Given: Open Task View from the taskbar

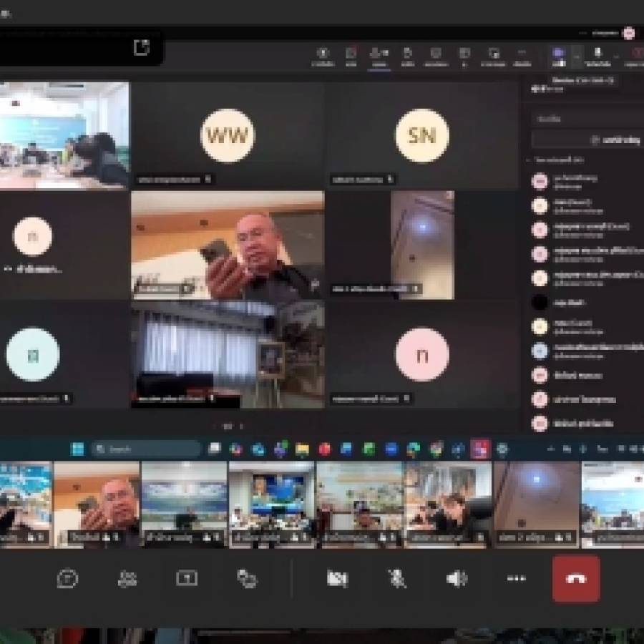Looking at the screenshot, I should [x=214, y=449].
